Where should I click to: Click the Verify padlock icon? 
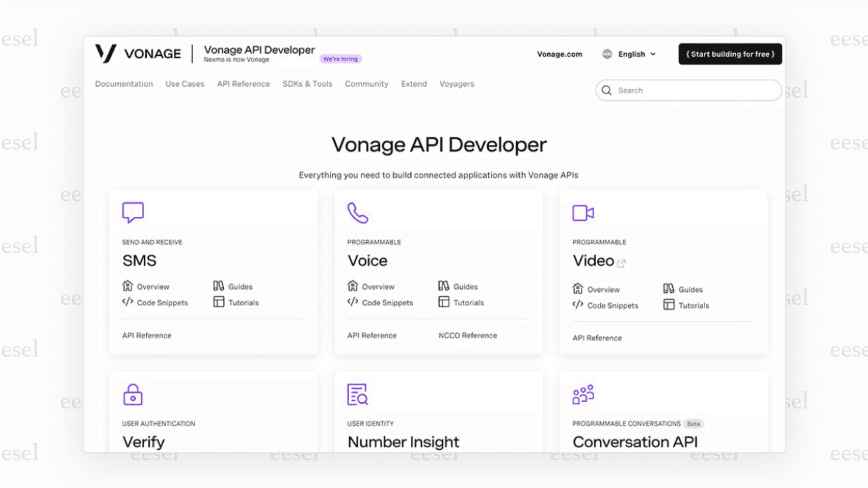132,394
